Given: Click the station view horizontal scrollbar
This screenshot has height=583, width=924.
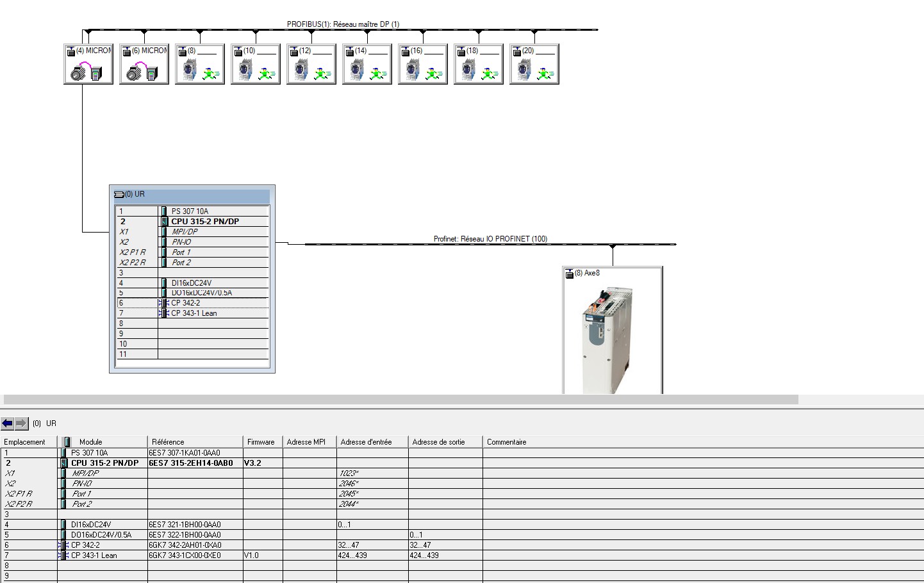Looking at the screenshot, I should [400, 400].
